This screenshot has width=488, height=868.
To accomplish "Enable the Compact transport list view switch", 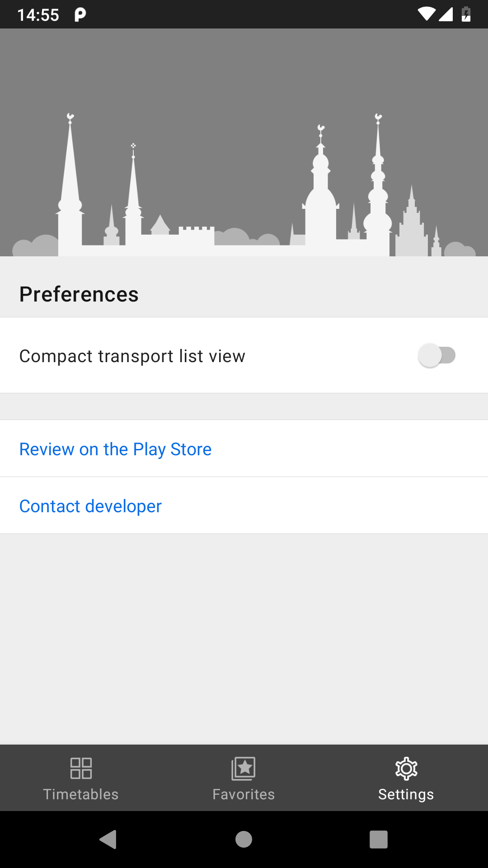I will (436, 355).
